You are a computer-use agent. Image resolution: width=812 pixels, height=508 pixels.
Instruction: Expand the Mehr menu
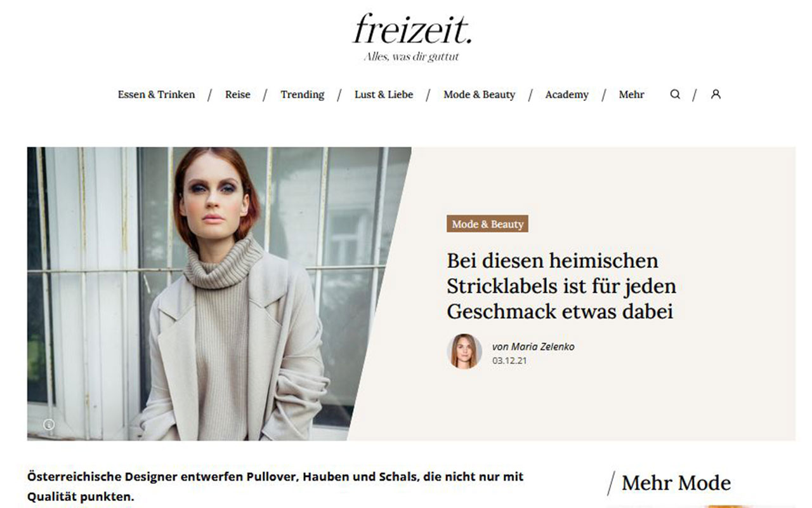pos(632,95)
